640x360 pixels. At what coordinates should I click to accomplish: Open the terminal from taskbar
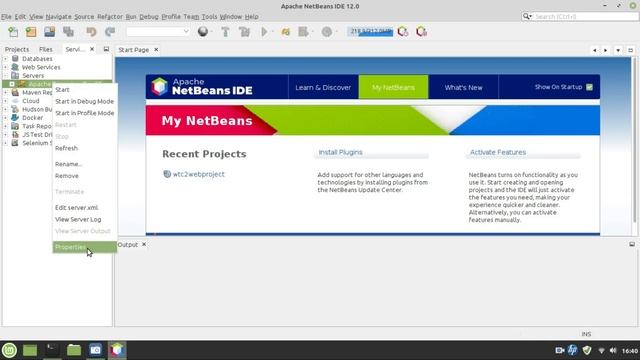click(x=52, y=350)
